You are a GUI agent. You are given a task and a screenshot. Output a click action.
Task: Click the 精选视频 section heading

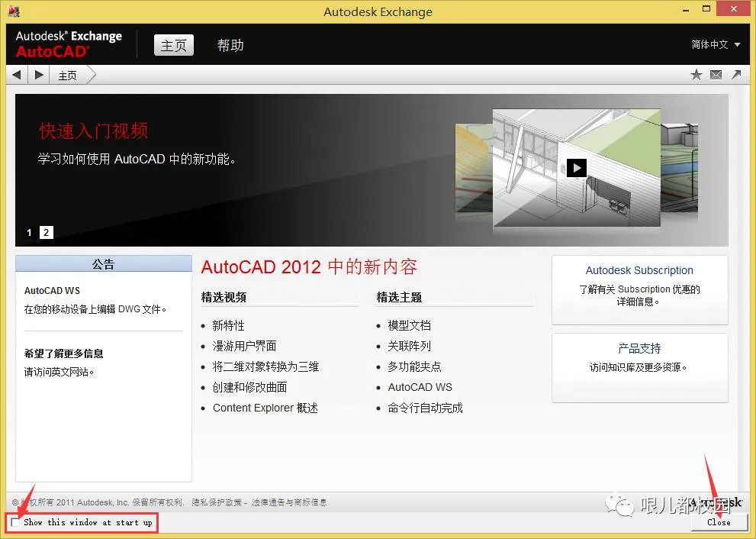(x=224, y=297)
